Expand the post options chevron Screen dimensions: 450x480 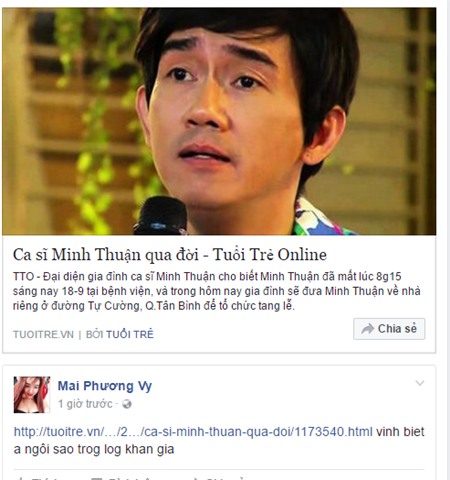(420, 383)
